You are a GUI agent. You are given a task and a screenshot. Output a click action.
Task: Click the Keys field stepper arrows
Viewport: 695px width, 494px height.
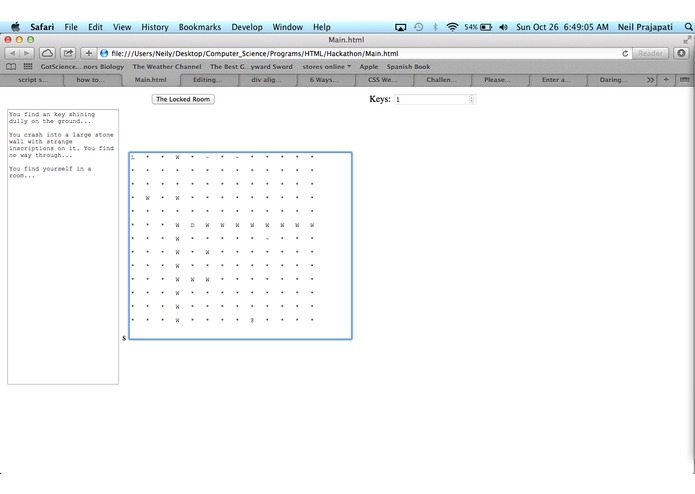(x=472, y=99)
